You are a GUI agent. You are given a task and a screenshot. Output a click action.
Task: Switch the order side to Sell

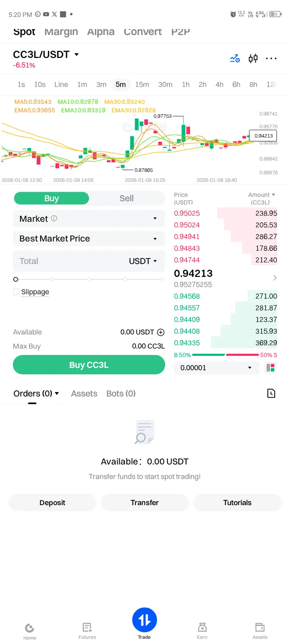(126, 198)
